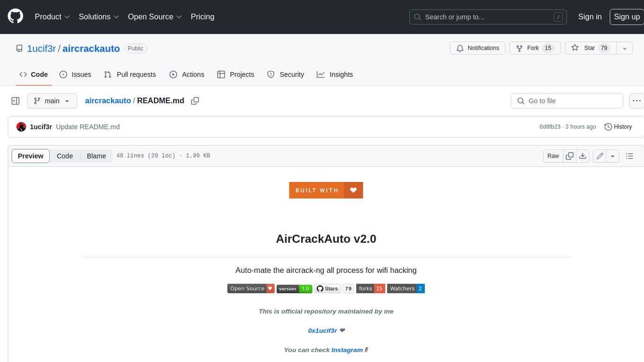Click the GitHub Stars badge

[x=327, y=289]
